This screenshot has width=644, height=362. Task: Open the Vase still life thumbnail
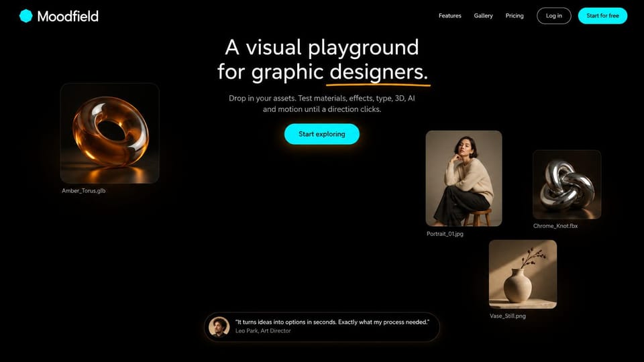click(523, 274)
